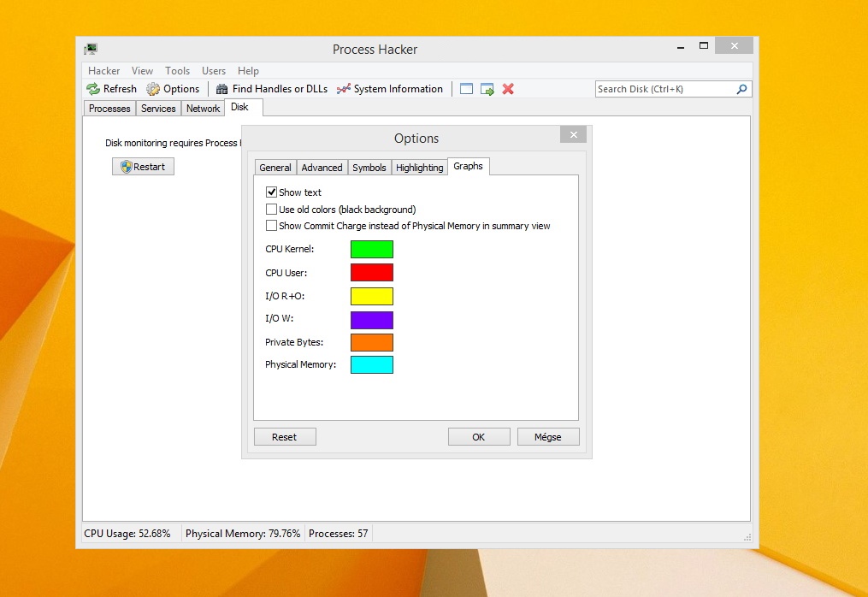Click the Reset button
Image resolution: width=868 pixels, height=597 pixels.
pos(285,437)
